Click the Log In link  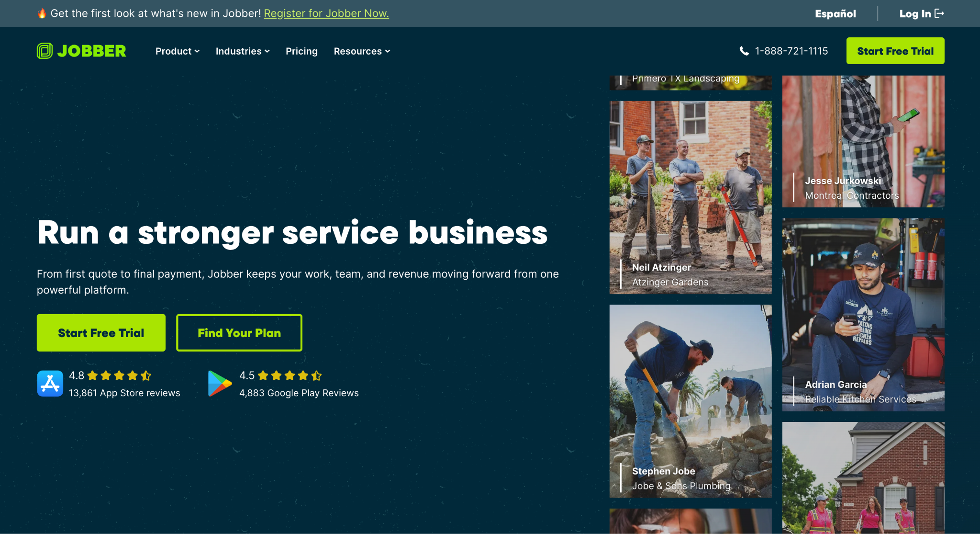(922, 13)
